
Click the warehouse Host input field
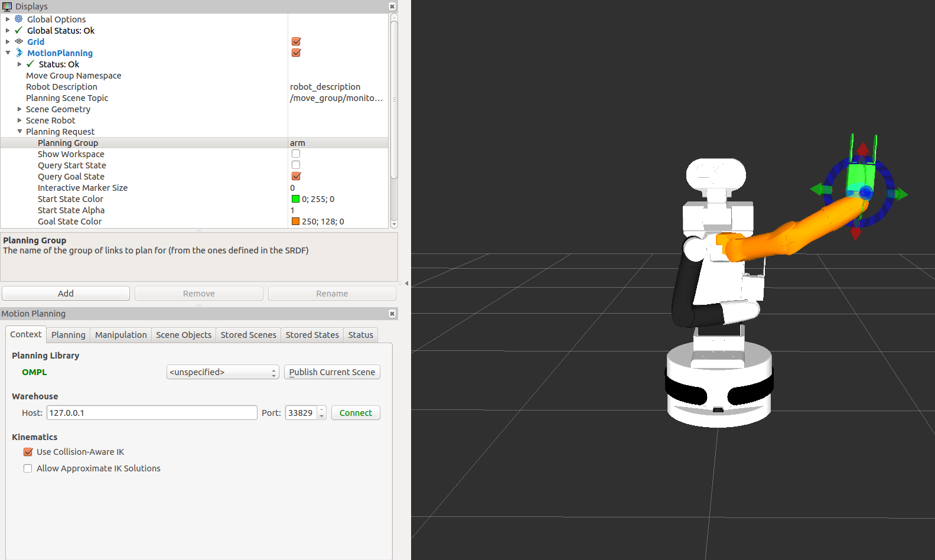pos(151,413)
